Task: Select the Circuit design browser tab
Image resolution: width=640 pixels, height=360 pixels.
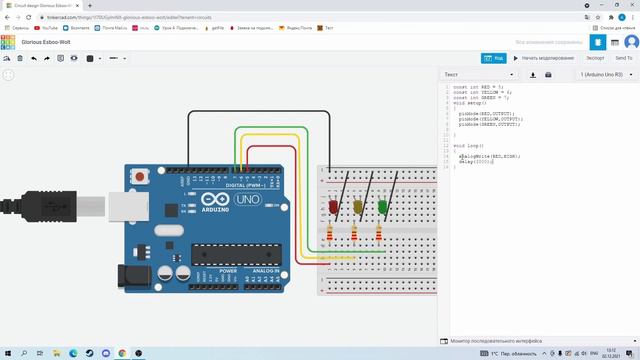Action: (x=43, y=6)
